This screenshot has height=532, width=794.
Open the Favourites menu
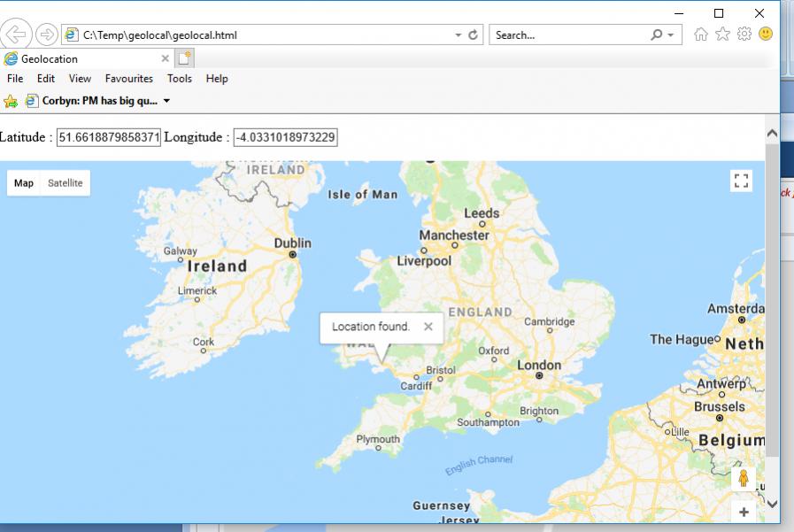[129, 79]
